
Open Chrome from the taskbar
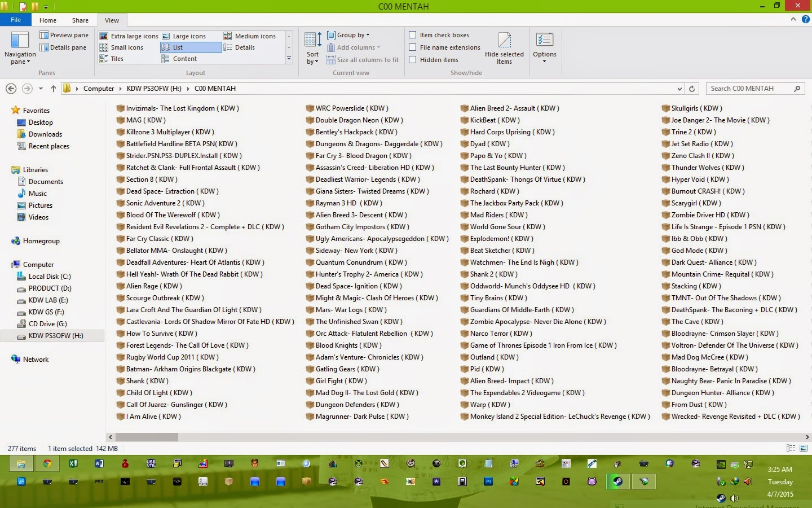47,463
